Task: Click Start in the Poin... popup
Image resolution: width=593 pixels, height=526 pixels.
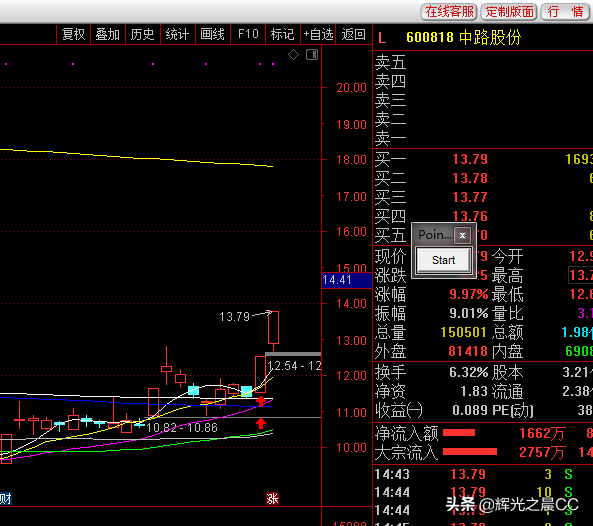Action: click(444, 260)
